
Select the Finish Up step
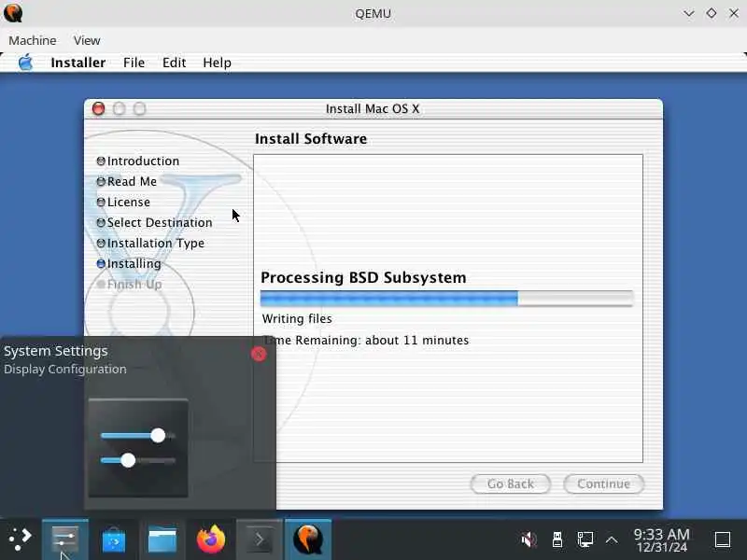[130, 285]
